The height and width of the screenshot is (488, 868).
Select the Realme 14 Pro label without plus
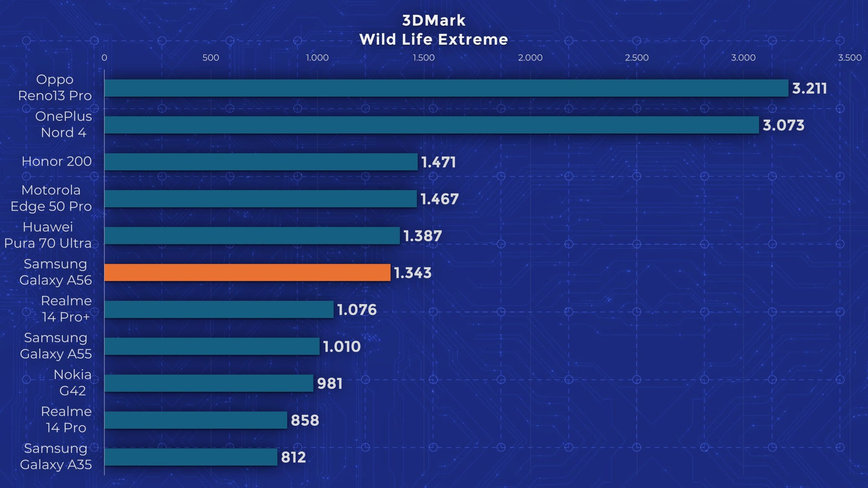[x=66, y=420]
